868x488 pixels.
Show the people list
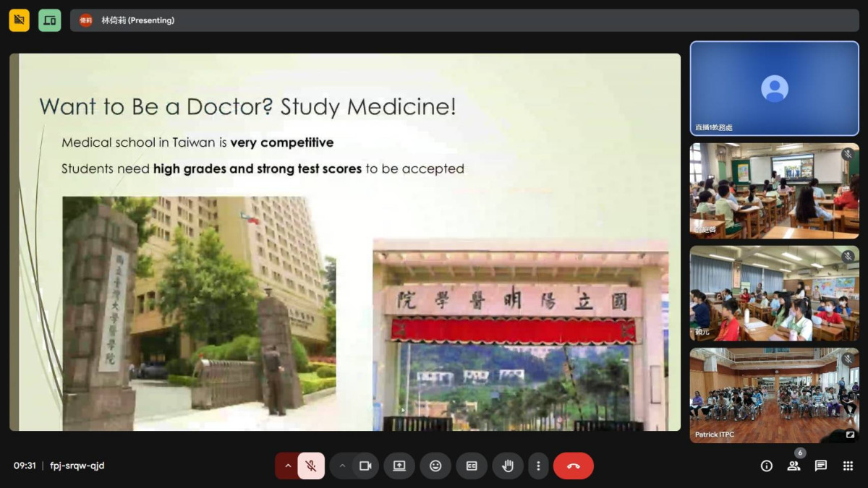tap(793, 466)
